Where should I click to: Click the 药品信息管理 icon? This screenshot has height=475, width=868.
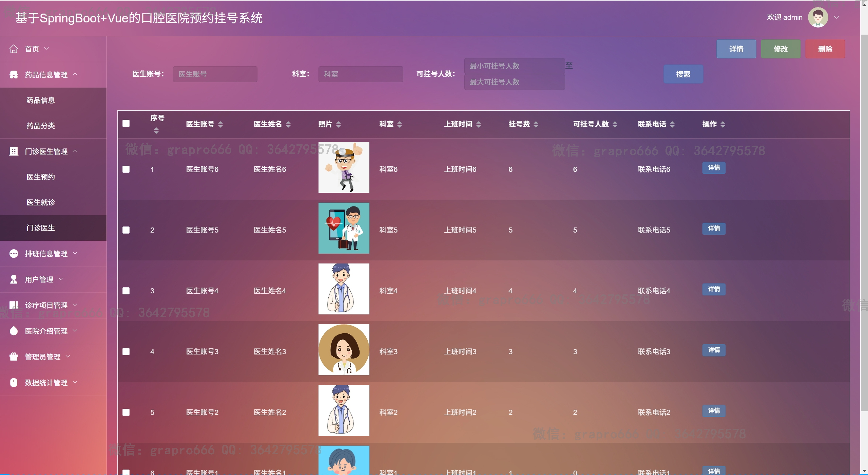coord(14,75)
